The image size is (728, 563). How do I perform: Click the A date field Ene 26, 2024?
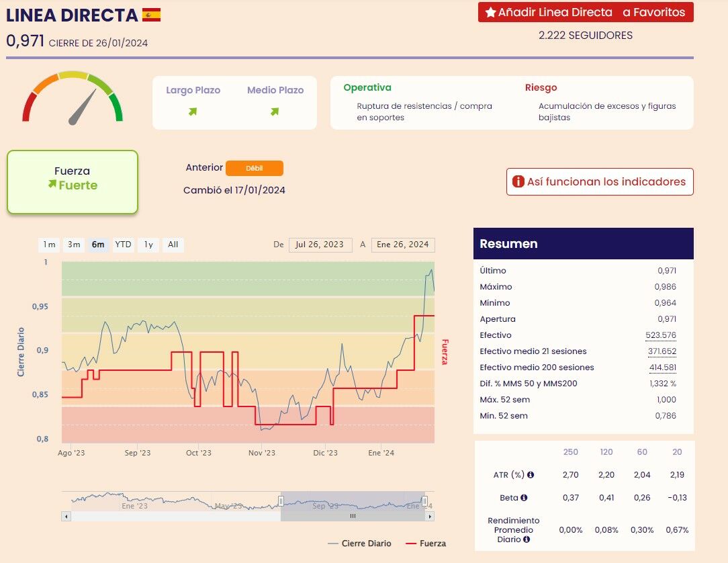(x=403, y=245)
